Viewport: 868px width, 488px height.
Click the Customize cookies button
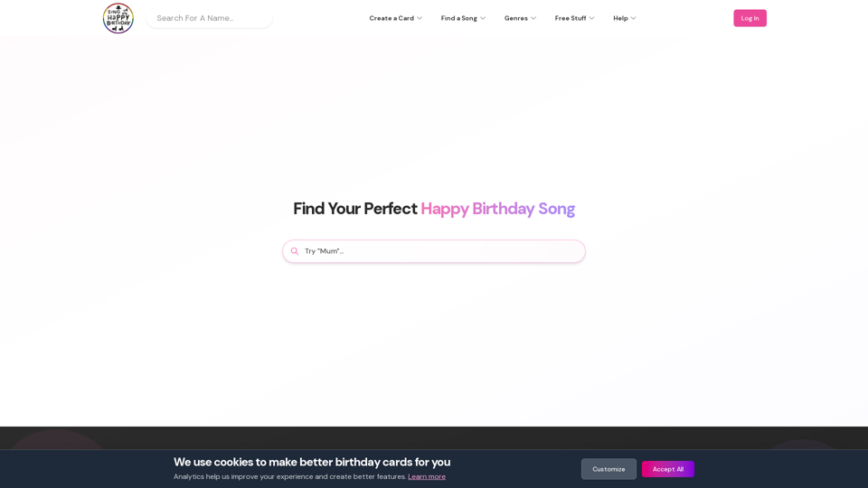(x=609, y=469)
